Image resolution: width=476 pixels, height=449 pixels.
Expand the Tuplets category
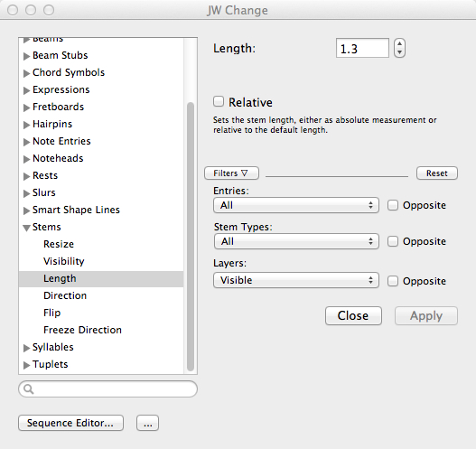(27, 365)
